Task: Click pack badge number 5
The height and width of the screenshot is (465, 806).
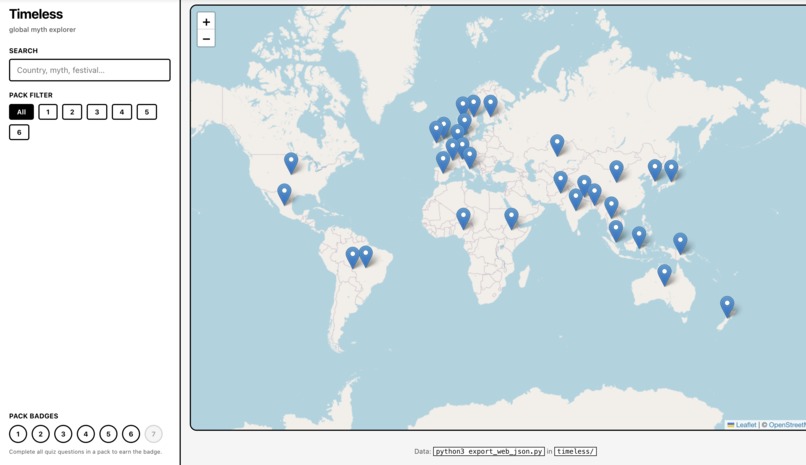Action: [x=108, y=434]
